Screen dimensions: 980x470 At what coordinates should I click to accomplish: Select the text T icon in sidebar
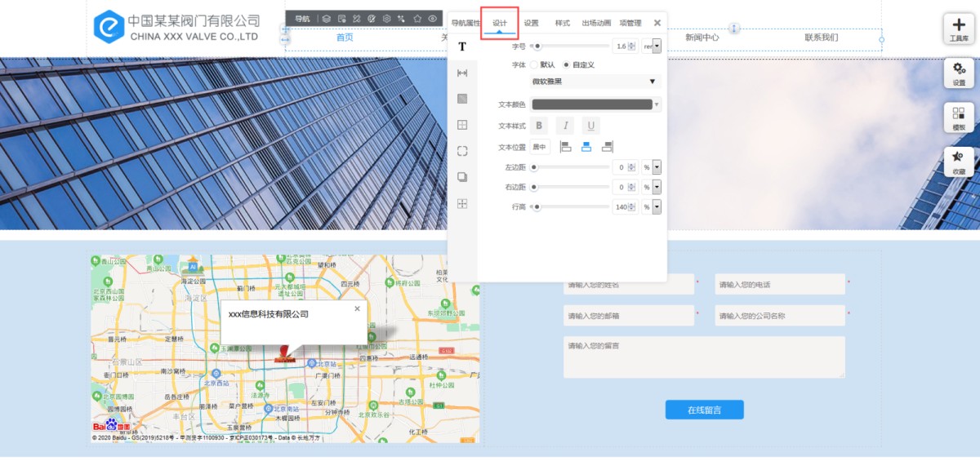(x=462, y=47)
